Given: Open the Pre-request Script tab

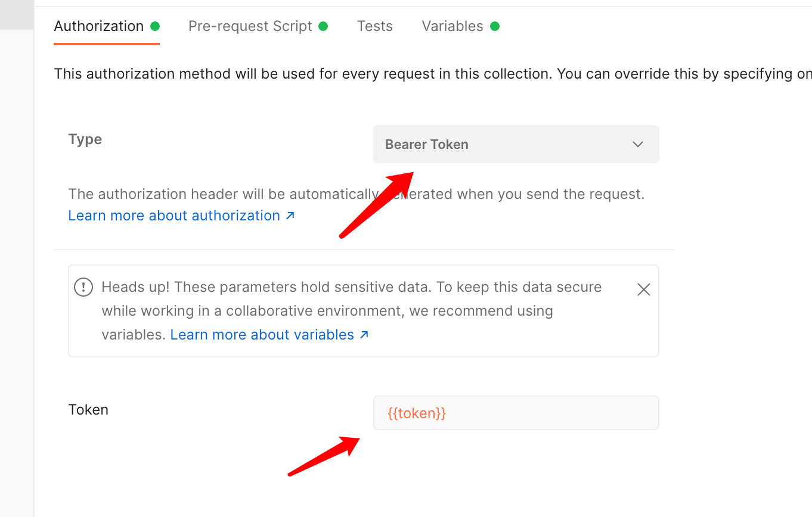Looking at the screenshot, I should [x=250, y=26].
